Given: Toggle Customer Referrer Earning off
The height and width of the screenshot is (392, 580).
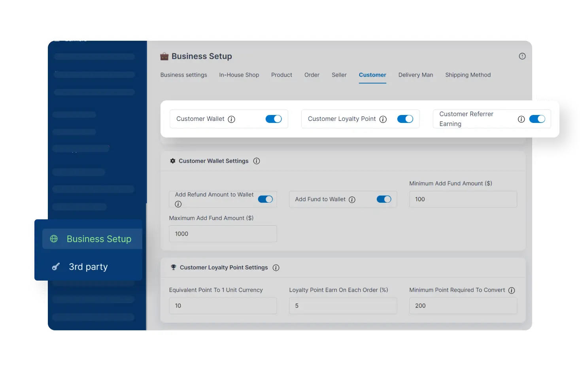Looking at the screenshot, I should [537, 119].
